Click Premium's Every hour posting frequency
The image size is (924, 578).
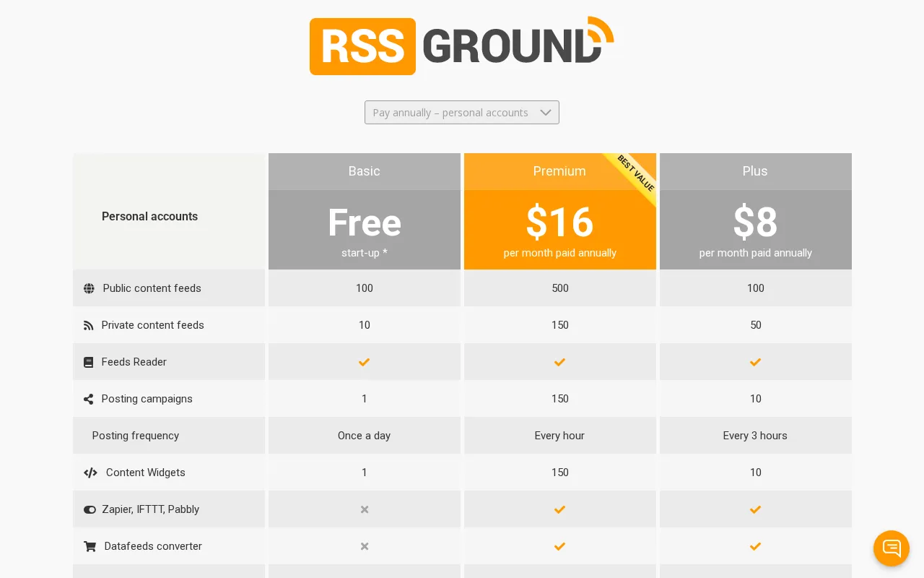[560, 436]
